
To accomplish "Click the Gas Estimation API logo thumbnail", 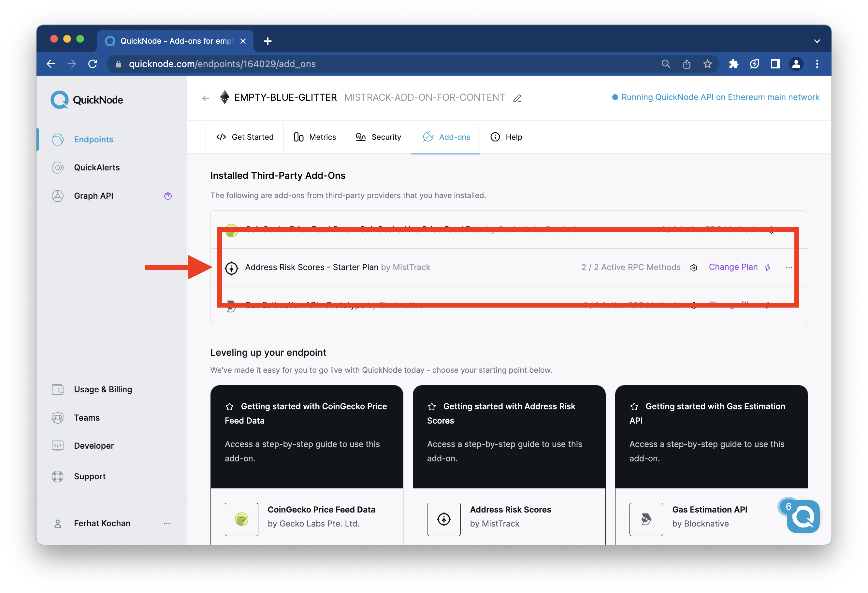I will point(646,519).
